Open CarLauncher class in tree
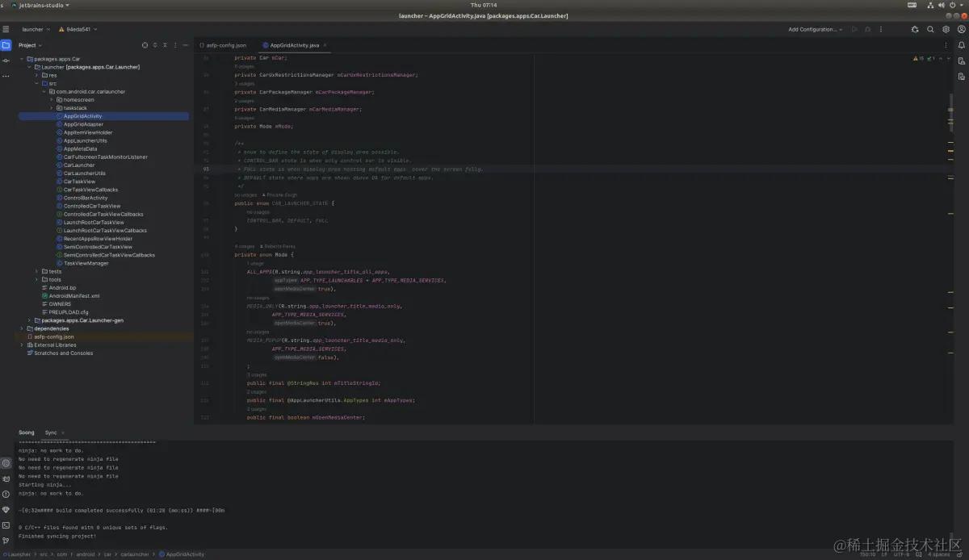 point(79,165)
